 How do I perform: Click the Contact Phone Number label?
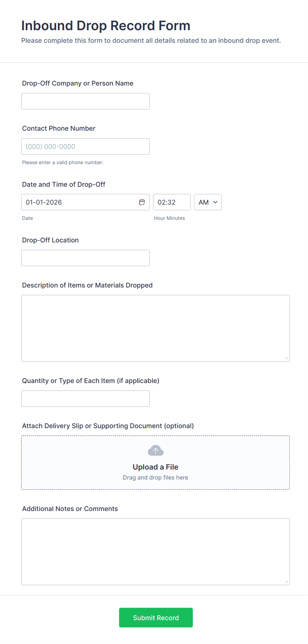pyautogui.click(x=59, y=128)
